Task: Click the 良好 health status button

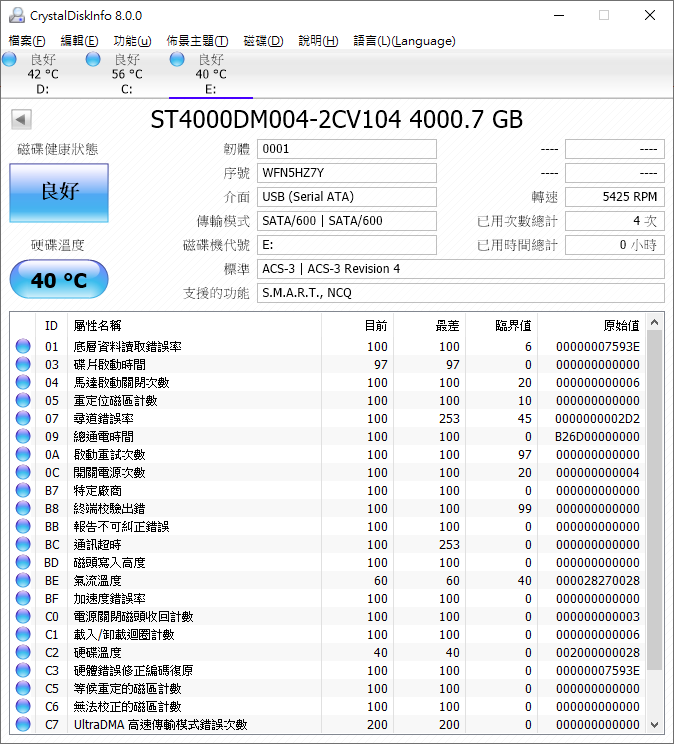Action: (59, 193)
